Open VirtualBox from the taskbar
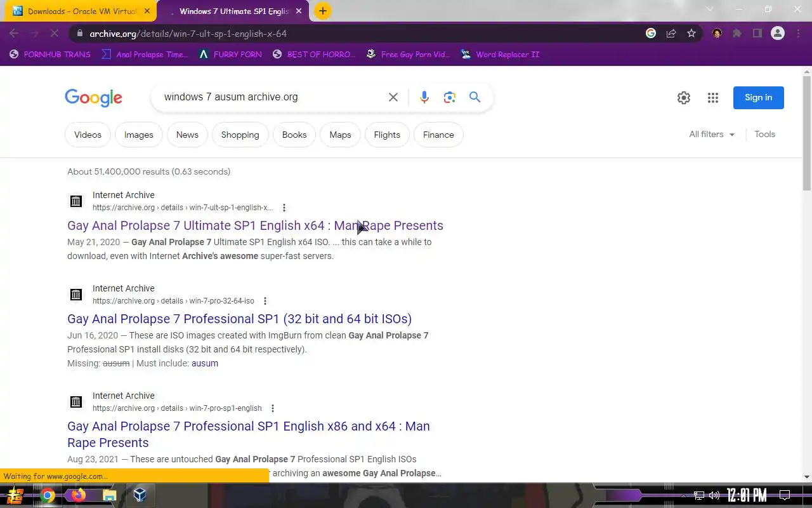The height and width of the screenshot is (508, 812). 140,495
